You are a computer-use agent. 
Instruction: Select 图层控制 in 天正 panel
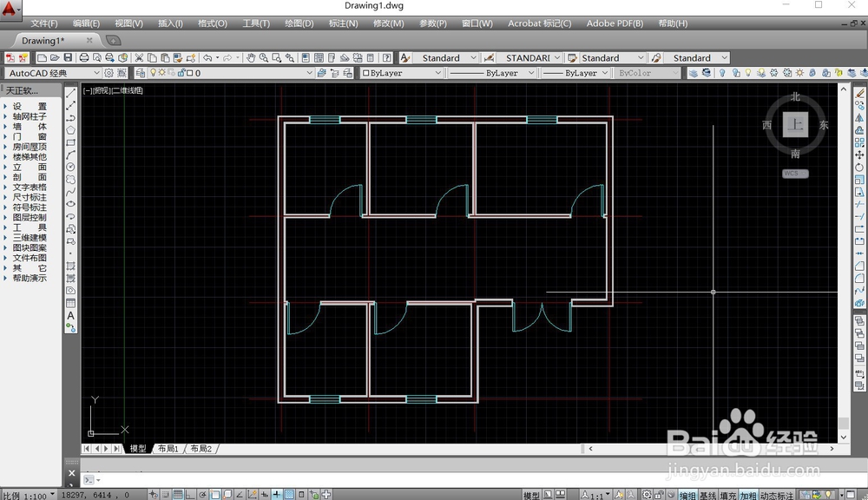pos(30,218)
